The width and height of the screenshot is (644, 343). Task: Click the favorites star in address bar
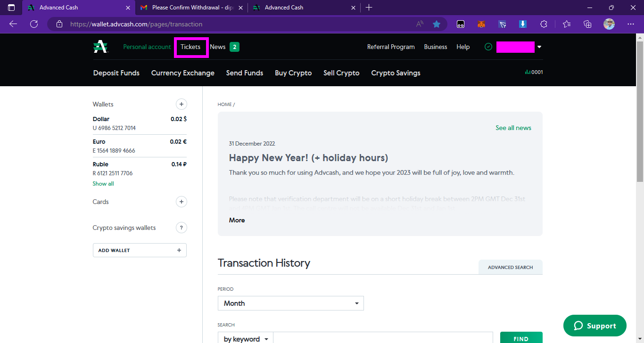[x=437, y=24]
